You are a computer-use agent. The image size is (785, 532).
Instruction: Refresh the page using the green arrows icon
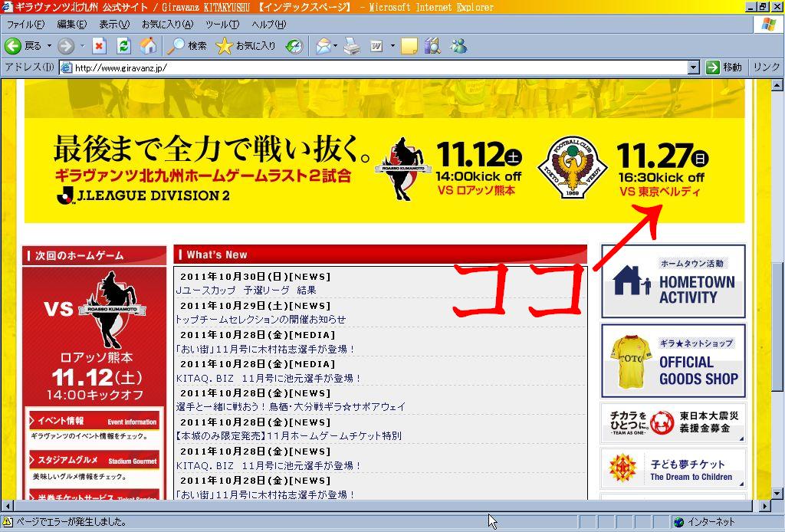tap(123, 46)
